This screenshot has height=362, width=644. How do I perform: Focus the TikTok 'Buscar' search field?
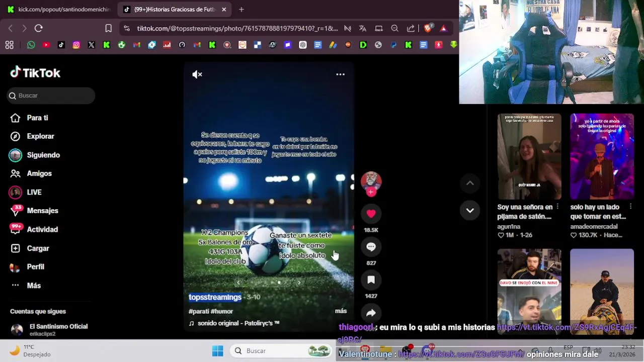pos(51,96)
